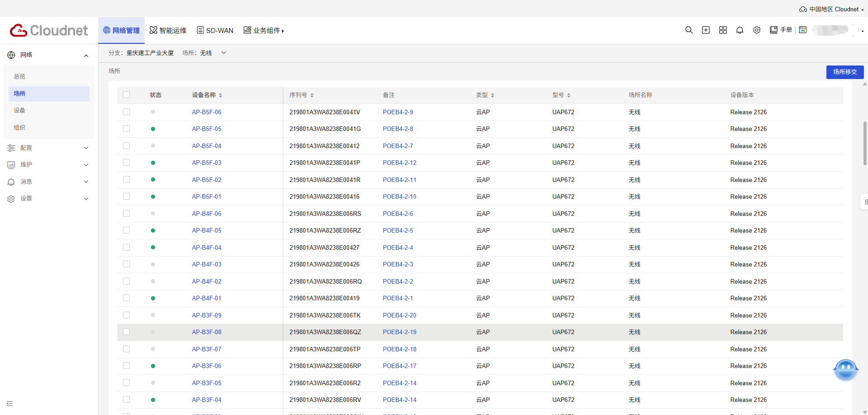Open the POEB4-2-17 remark link
The height and width of the screenshot is (415, 868).
pyautogui.click(x=400, y=366)
